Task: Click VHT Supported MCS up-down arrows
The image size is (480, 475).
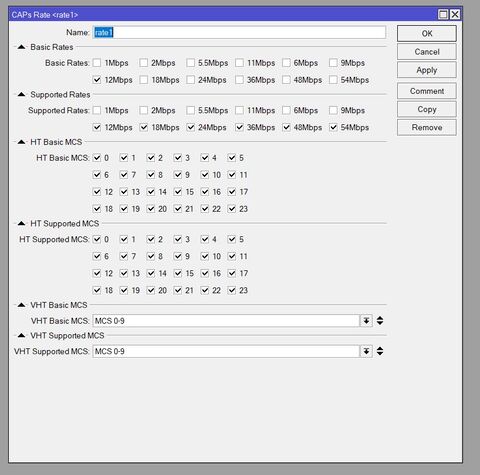Action: click(380, 351)
